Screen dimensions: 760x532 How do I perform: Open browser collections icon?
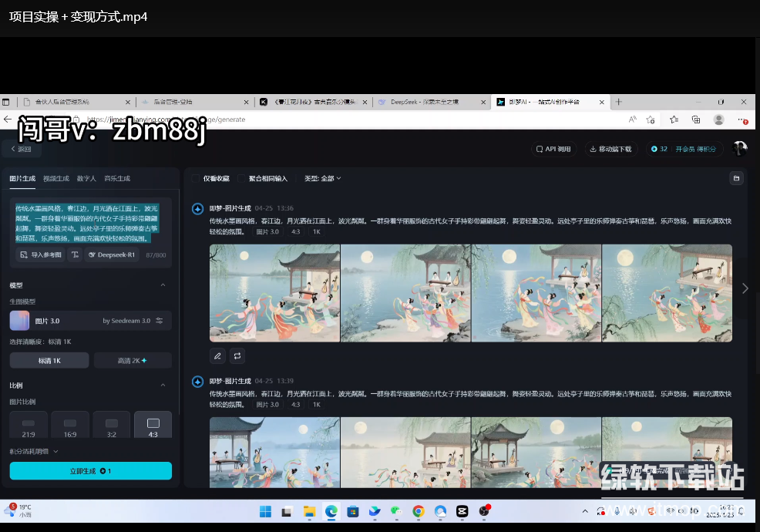696,120
